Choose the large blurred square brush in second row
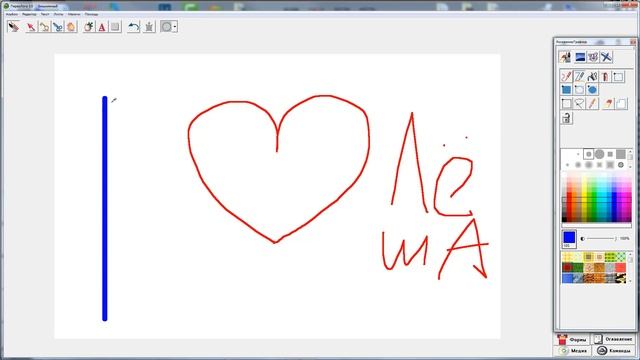This screenshot has width=640, height=360. point(610,165)
